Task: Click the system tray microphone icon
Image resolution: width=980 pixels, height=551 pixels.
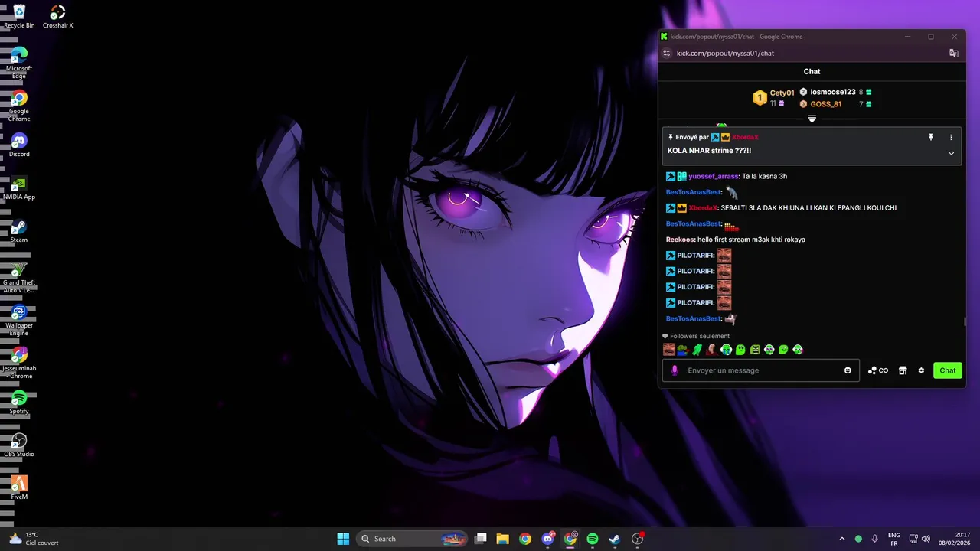Action: click(874, 539)
